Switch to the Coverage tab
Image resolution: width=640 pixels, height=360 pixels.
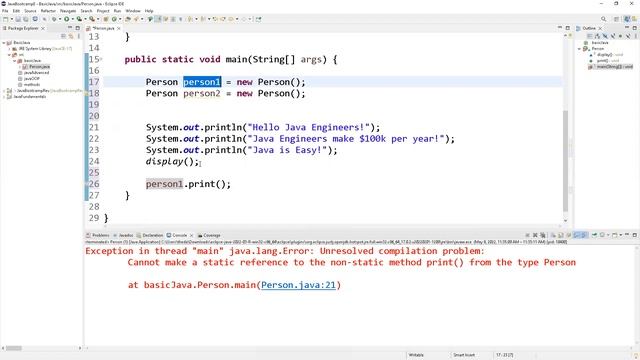point(209,235)
